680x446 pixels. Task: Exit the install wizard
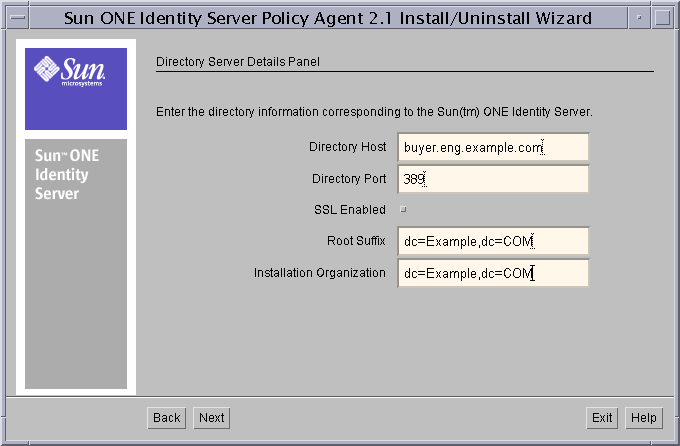pos(602,418)
